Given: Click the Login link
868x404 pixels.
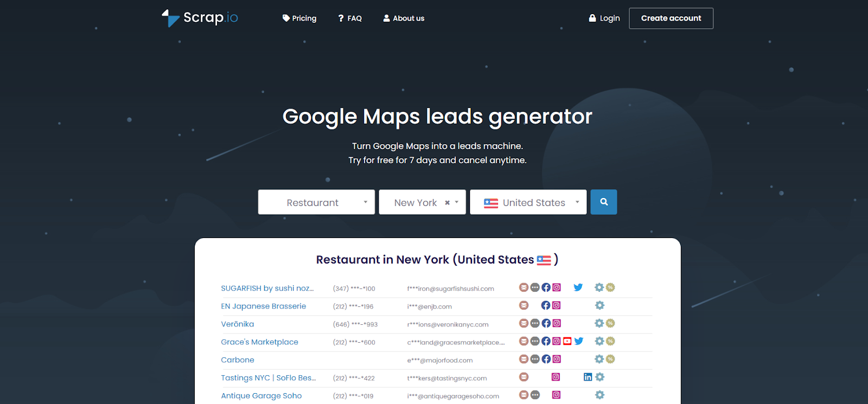Looking at the screenshot, I should point(604,18).
